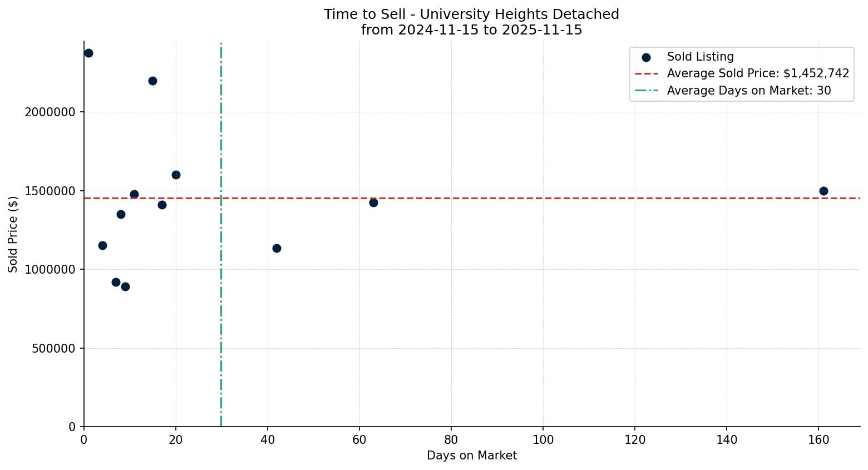Select the highest-priced sold listing dot
Viewport: 868px width, 470px height.
point(89,53)
